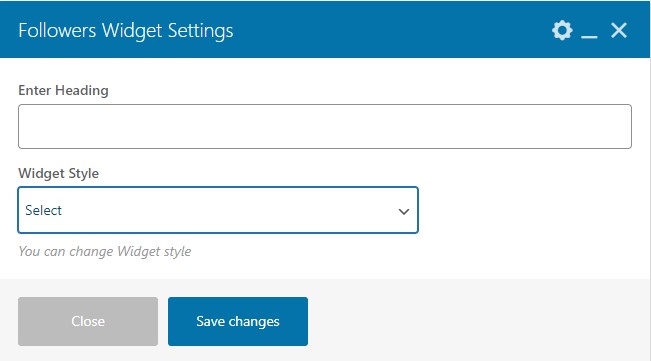This screenshot has width=651, height=361.
Task: Close dialog using the X icon
Action: pos(619,30)
